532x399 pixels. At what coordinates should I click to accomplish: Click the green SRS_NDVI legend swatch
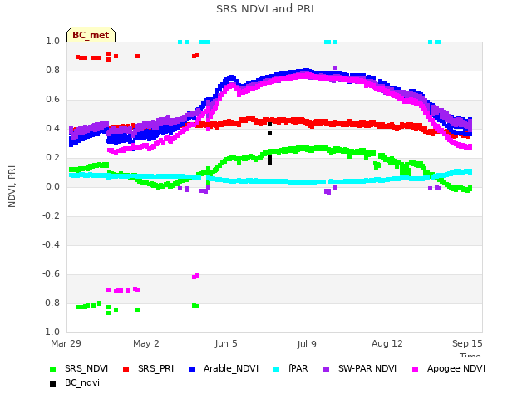tap(52, 369)
